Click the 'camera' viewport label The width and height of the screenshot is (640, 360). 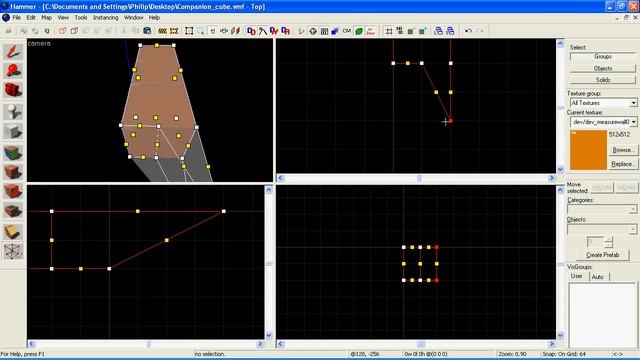[39, 43]
